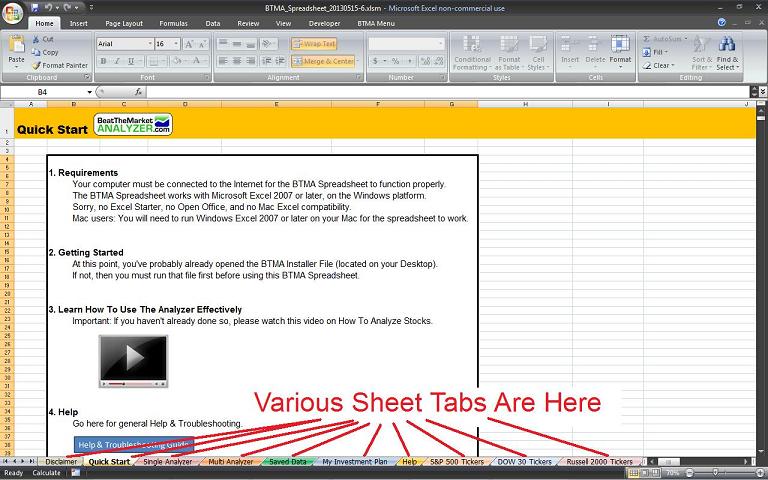Open the number format dropdown
Image resolution: width=768 pixels, height=480 pixels.
tap(439, 44)
